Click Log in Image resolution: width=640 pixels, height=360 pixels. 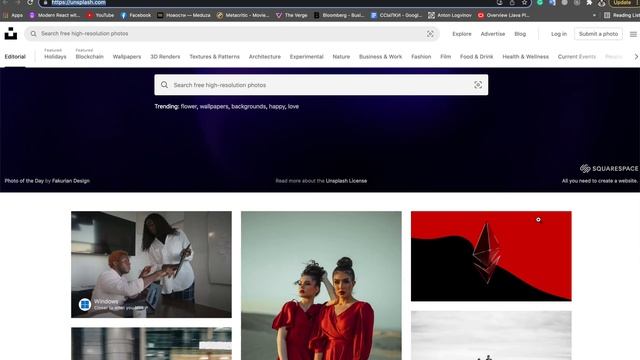click(559, 34)
